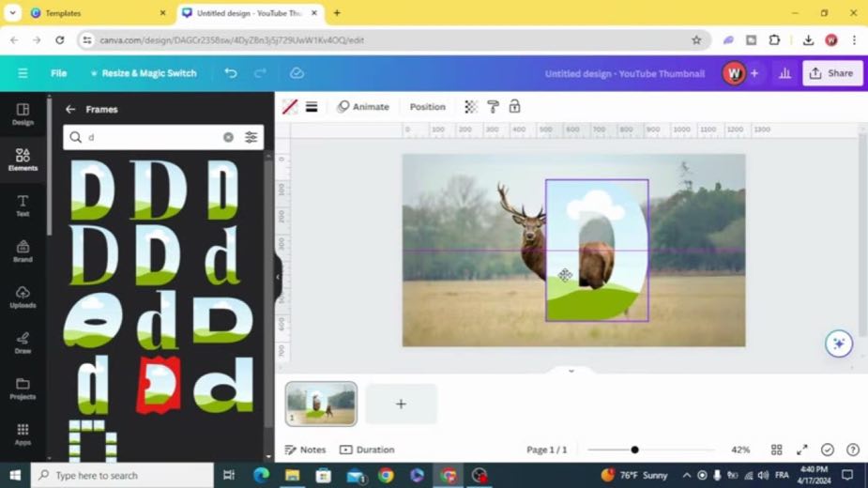Click the taskbar search box
This screenshot has height=488, width=868.
click(x=122, y=475)
